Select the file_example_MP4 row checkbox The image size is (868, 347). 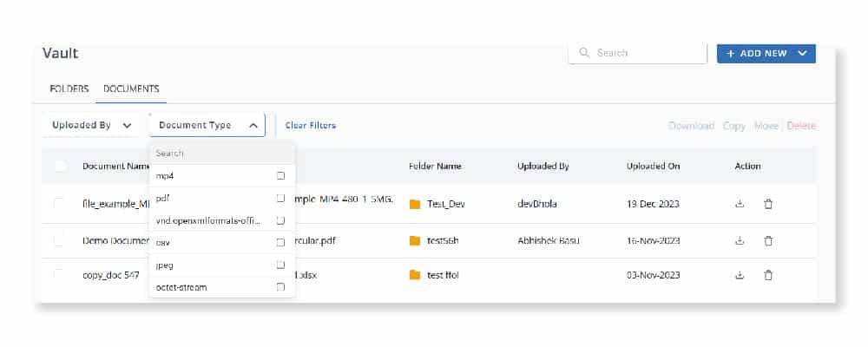point(59,204)
